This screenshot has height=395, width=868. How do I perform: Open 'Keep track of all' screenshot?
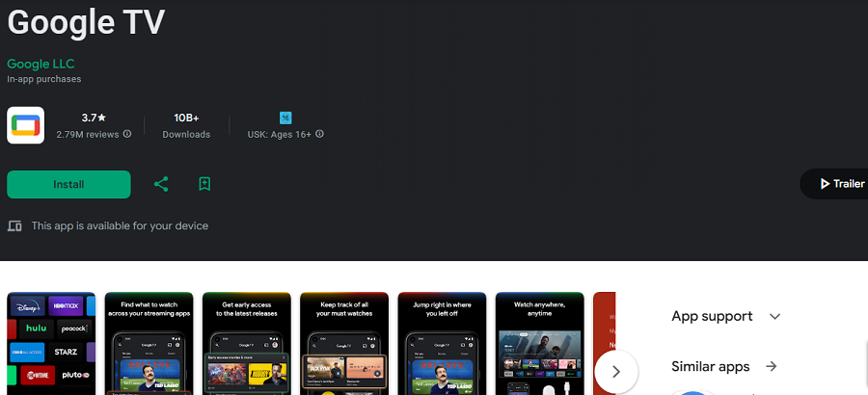tap(344, 344)
